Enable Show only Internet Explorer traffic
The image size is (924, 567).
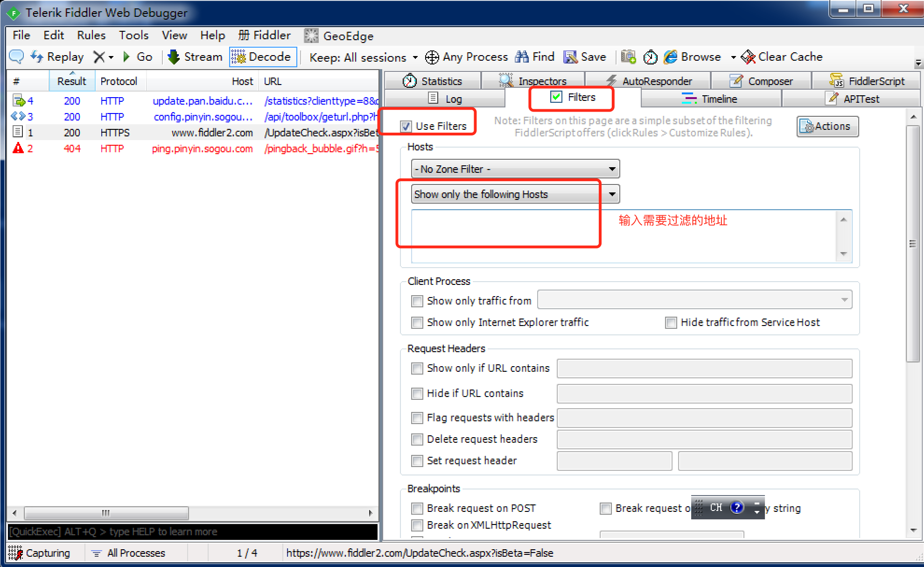point(417,322)
